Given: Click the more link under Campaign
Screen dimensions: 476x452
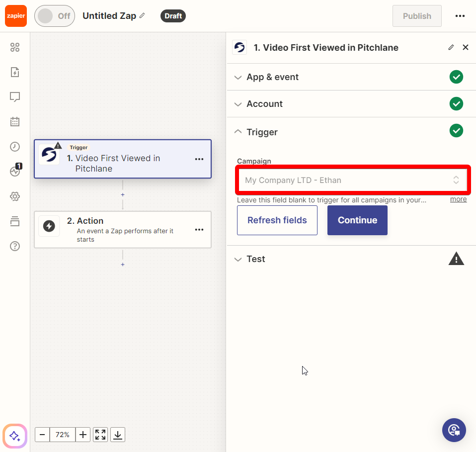Looking at the screenshot, I should tap(459, 199).
